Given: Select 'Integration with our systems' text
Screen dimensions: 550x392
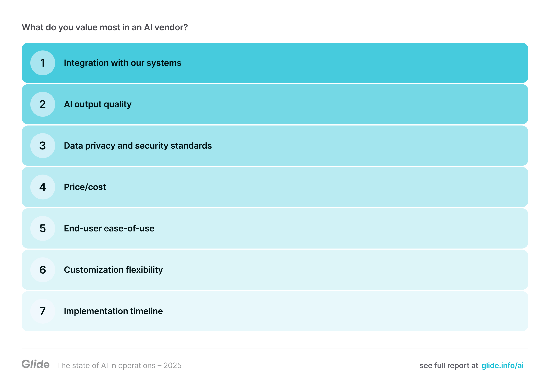Looking at the screenshot, I should click(x=123, y=63).
